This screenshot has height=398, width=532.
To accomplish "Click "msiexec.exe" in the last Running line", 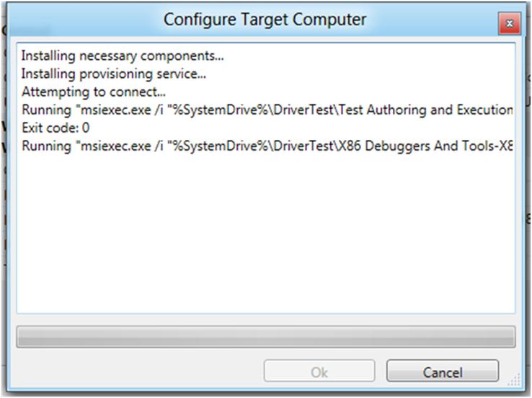I will pos(107,147).
